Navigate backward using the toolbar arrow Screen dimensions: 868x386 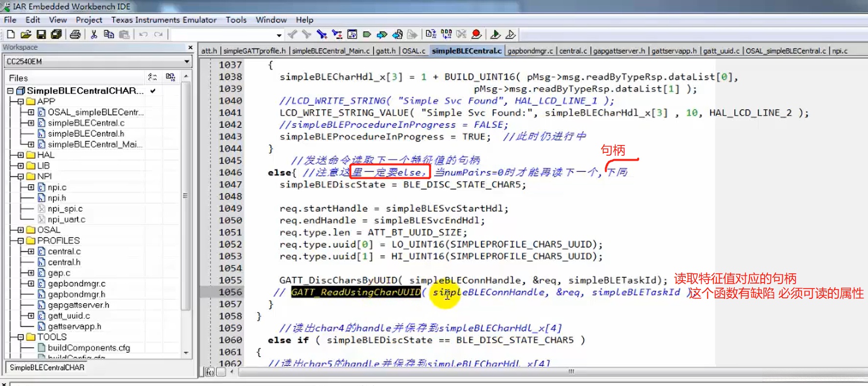398,34
